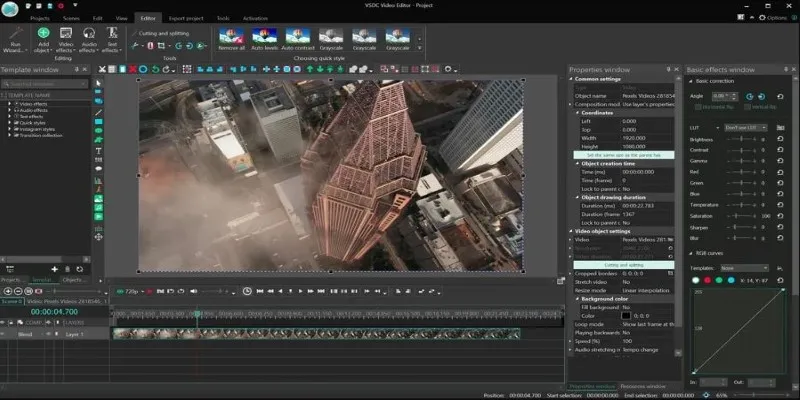Open the RGB curves Templates dropdown
This screenshot has height=400, width=800.
[x=744, y=268]
